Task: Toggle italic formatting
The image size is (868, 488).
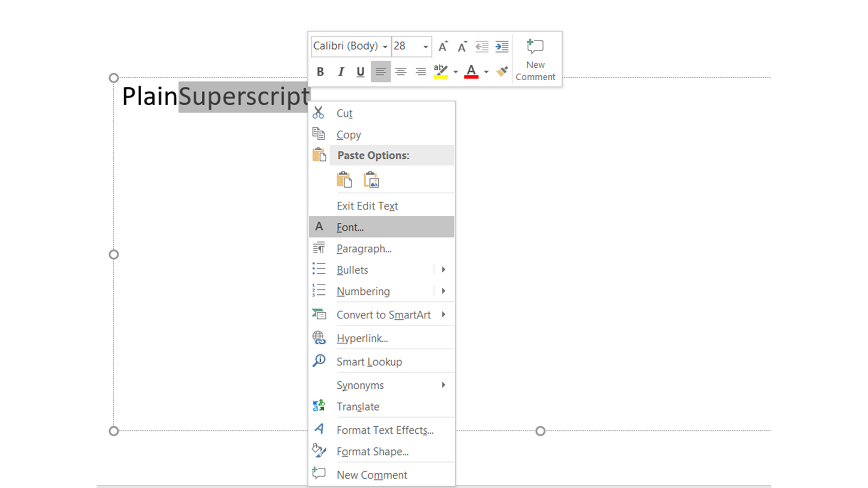Action: coord(341,71)
